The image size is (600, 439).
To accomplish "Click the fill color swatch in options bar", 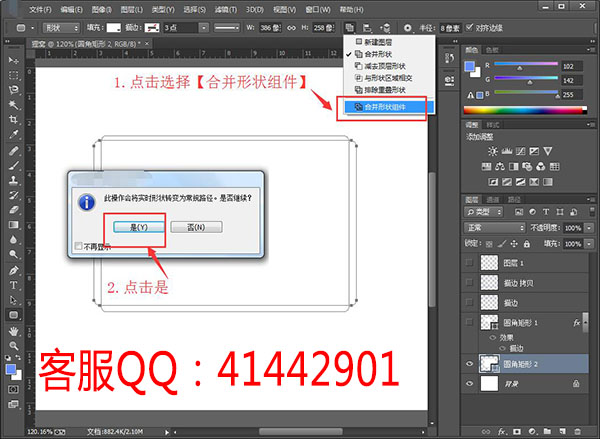I will (x=114, y=28).
